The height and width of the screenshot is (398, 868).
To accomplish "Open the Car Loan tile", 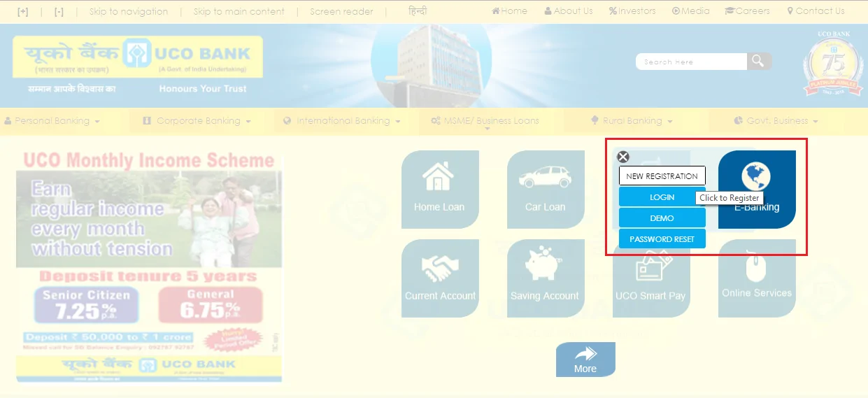I will 546,190.
